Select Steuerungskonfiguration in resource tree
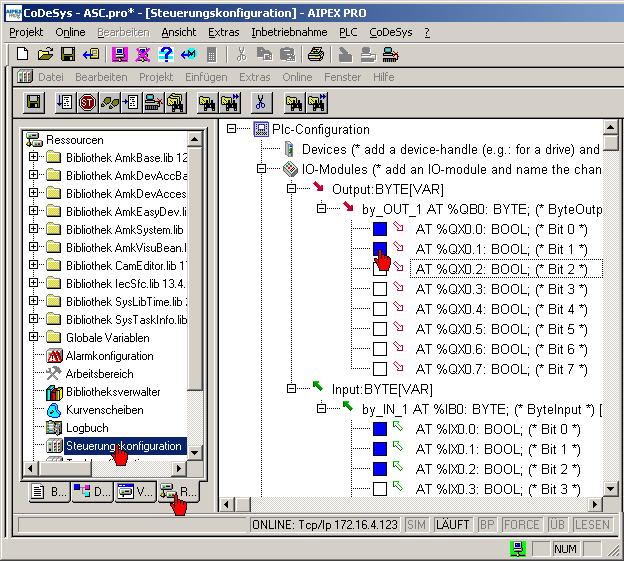The height and width of the screenshot is (561, 624). [123, 446]
